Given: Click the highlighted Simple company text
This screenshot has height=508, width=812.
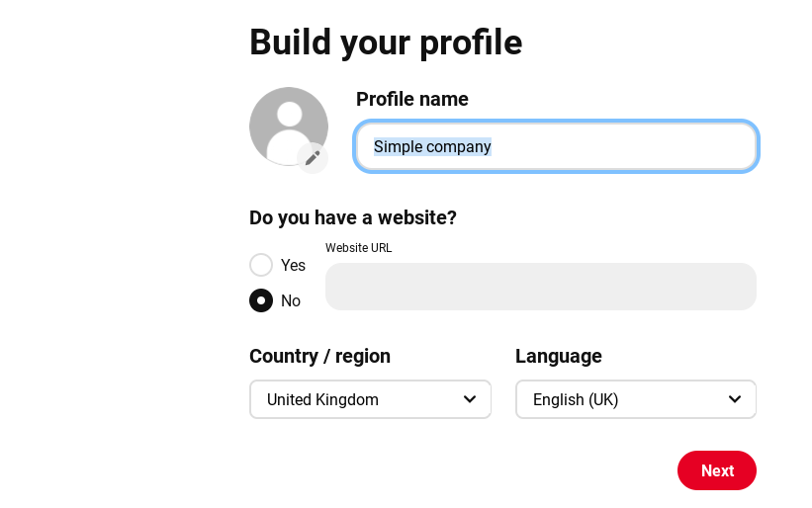Looking at the screenshot, I should coord(432,147).
